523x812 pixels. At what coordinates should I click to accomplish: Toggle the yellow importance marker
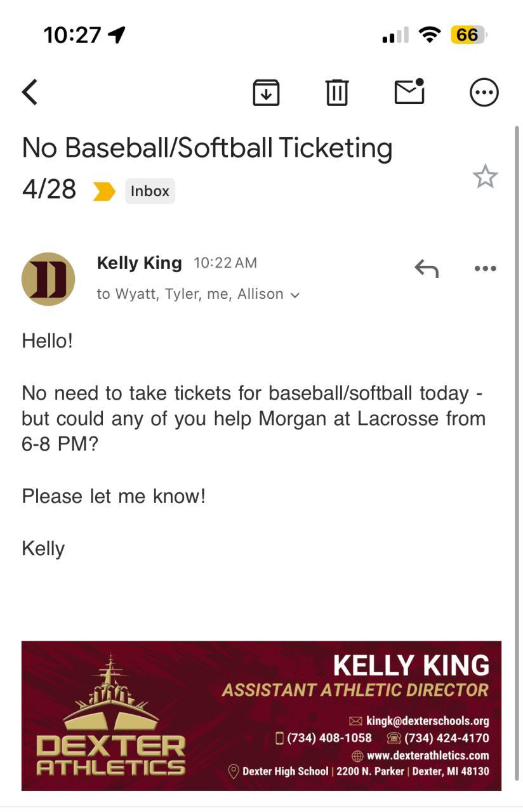[x=104, y=191]
